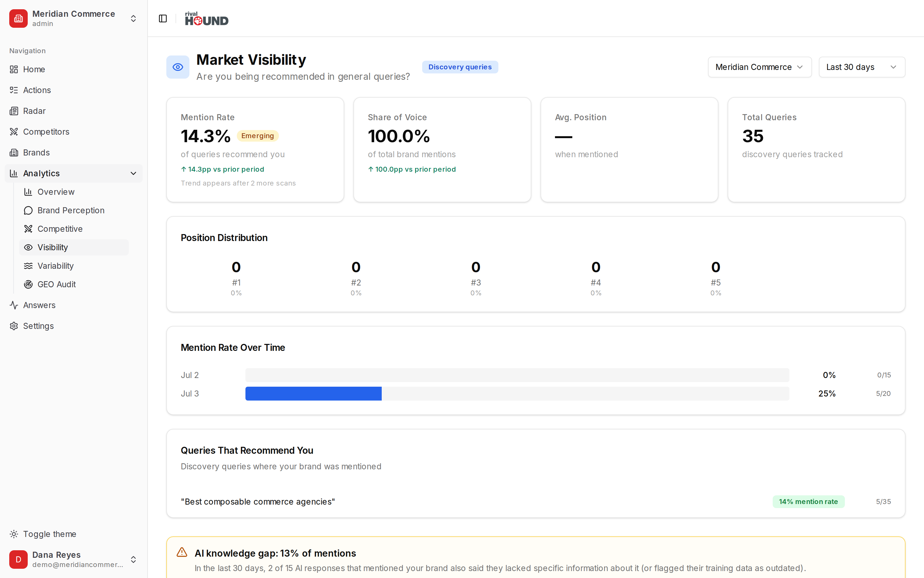Open Settings page

tap(73, 326)
